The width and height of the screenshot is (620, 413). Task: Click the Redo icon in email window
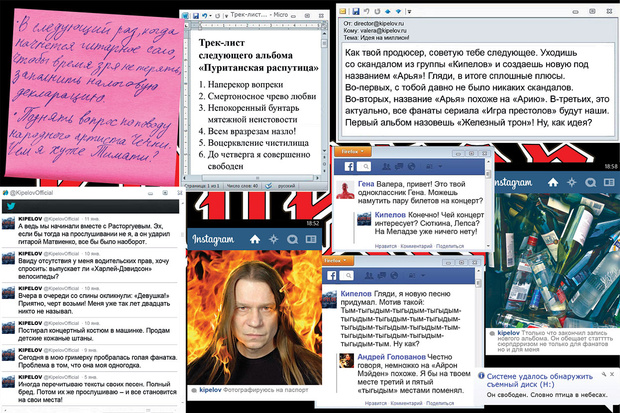click(377, 11)
